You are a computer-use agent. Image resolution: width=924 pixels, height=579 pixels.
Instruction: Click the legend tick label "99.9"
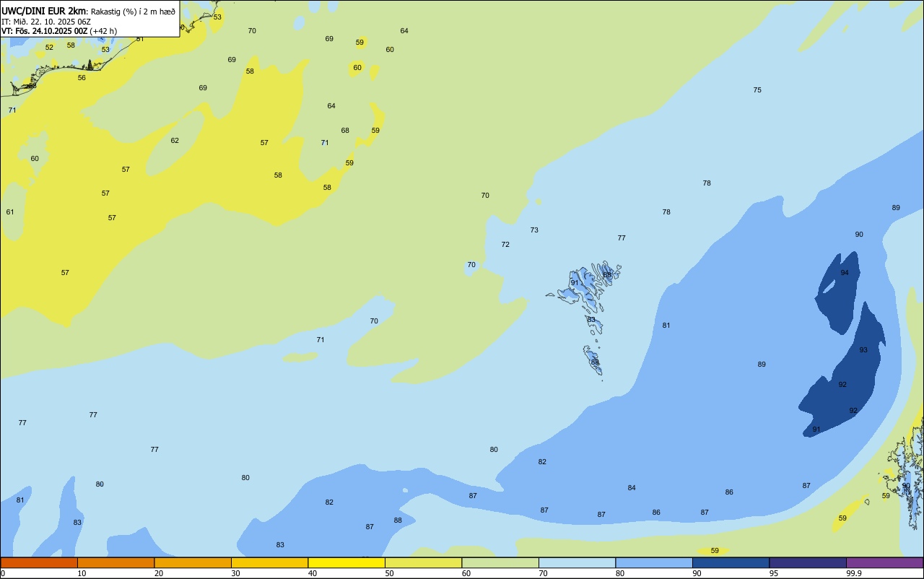[854, 573]
